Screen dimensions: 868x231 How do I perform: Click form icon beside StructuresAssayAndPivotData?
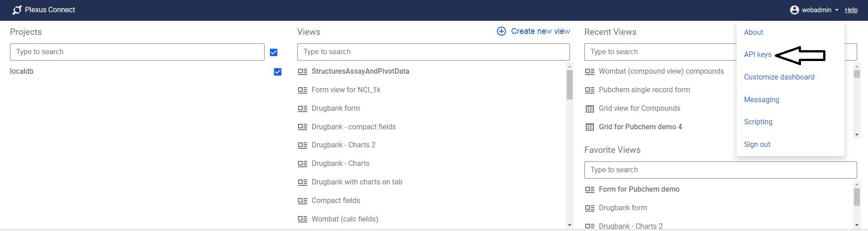tap(303, 71)
